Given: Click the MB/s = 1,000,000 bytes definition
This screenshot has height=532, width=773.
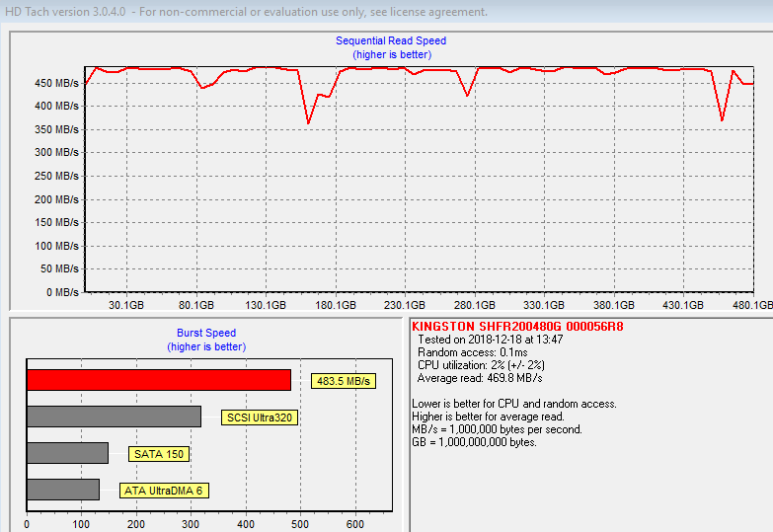Looking at the screenshot, I should (497, 429).
